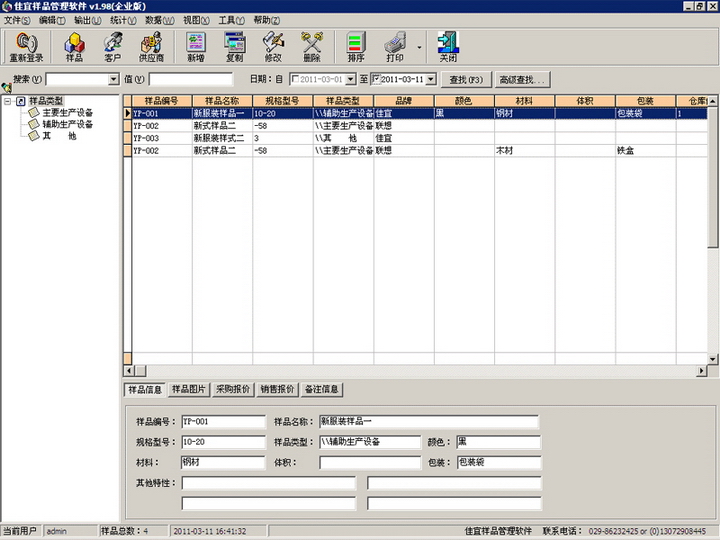Screen dimensions: 720x540
Task: Select 辅助生产设备 in the category tree
Action: [x=67, y=124]
